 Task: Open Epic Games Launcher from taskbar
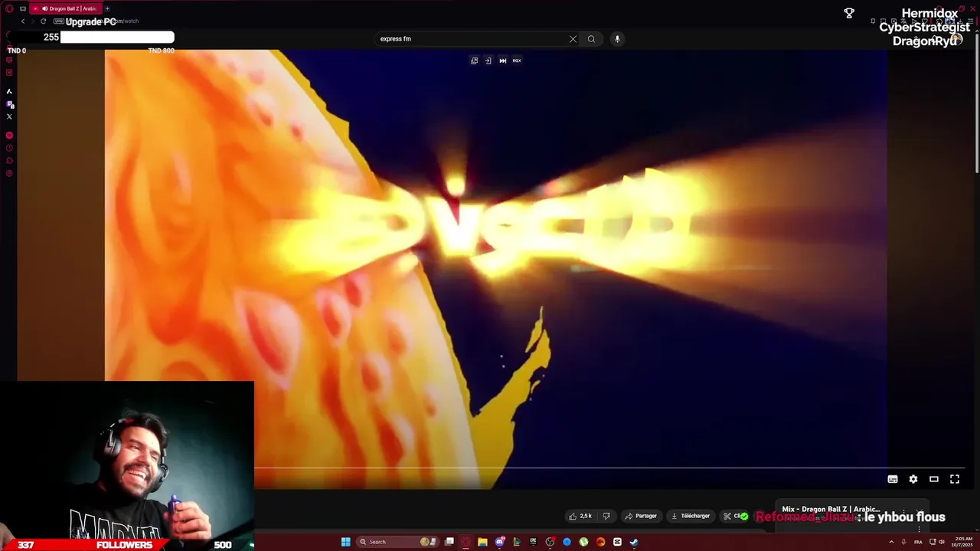click(x=533, y=542)
